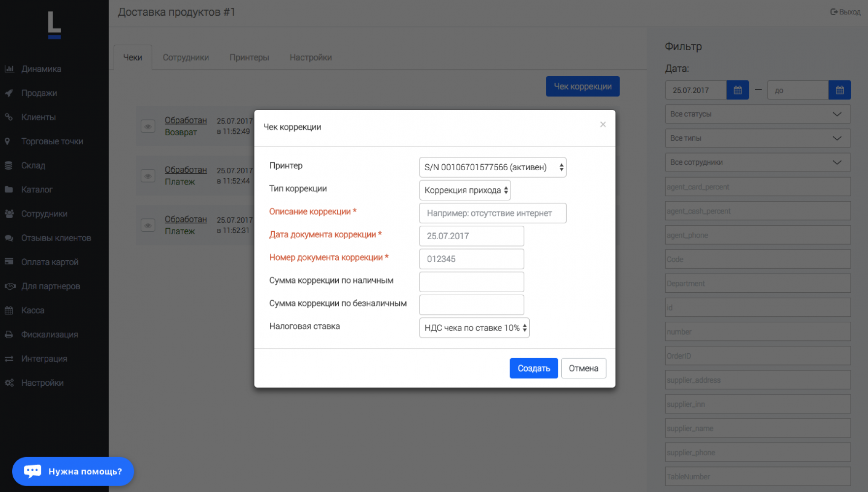
Task: Open the Принтер serial number dropdown
Action: tap(492, 167)
